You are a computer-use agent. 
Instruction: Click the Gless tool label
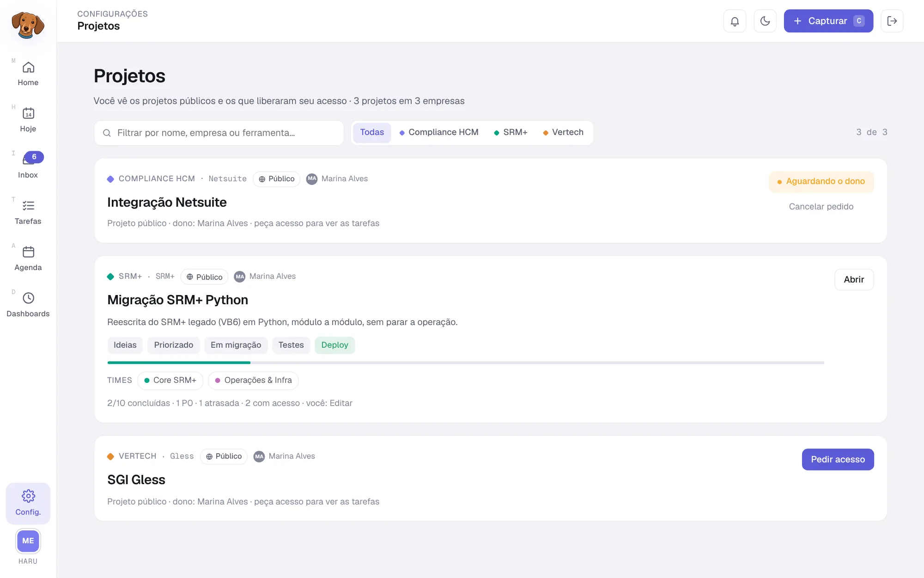point(182,456)
